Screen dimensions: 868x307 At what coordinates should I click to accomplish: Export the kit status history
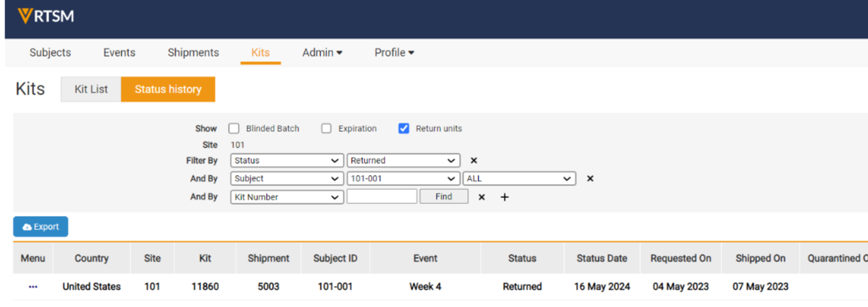pos(41,227)
